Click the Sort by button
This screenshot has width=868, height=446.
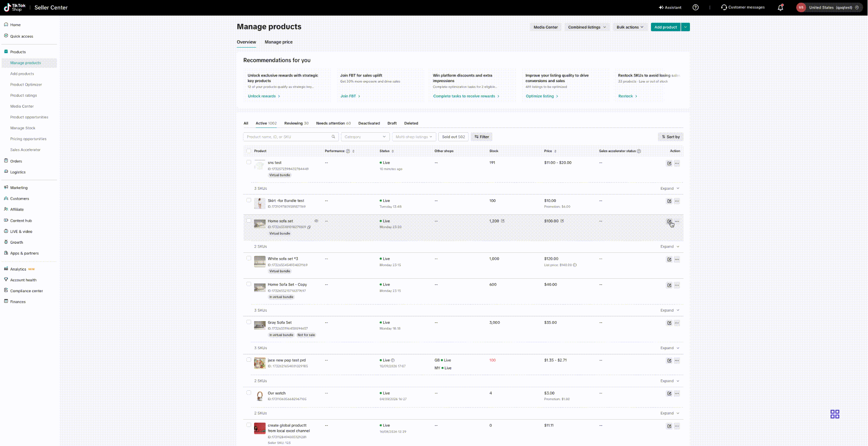670,137
